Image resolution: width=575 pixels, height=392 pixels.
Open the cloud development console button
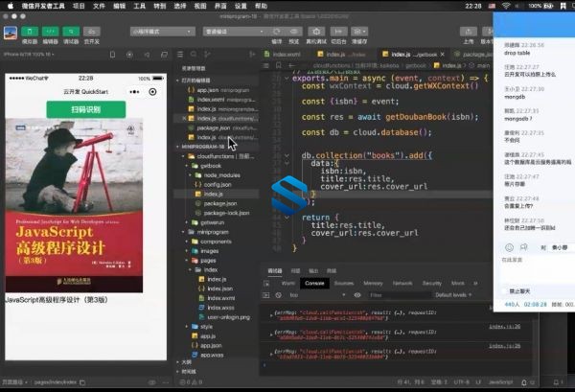92,32
